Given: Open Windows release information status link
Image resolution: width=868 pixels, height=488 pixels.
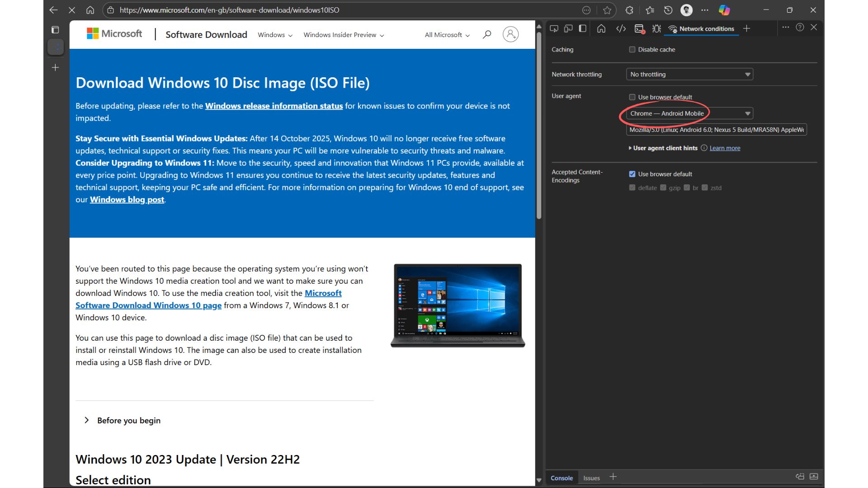Looking at the screenshot, I should 274,106.
